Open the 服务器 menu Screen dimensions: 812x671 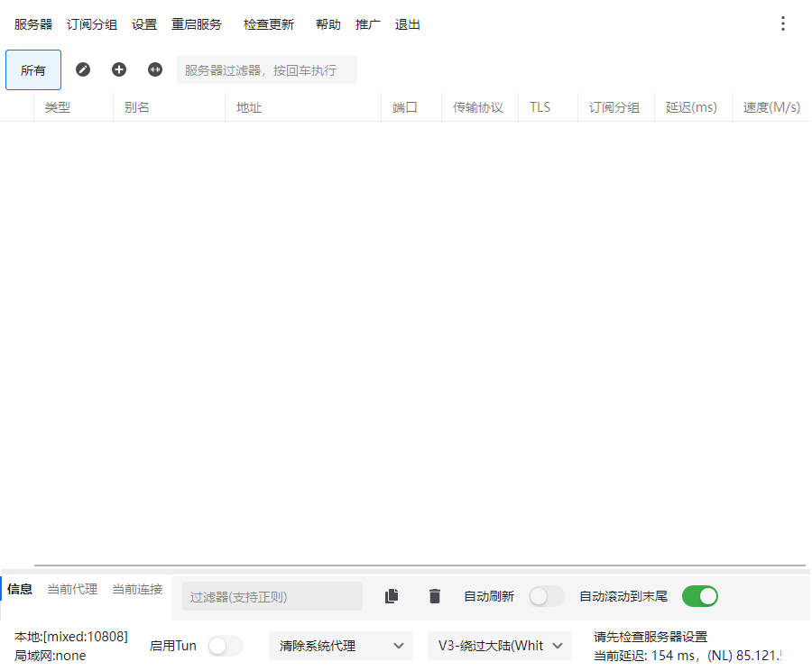33,24
